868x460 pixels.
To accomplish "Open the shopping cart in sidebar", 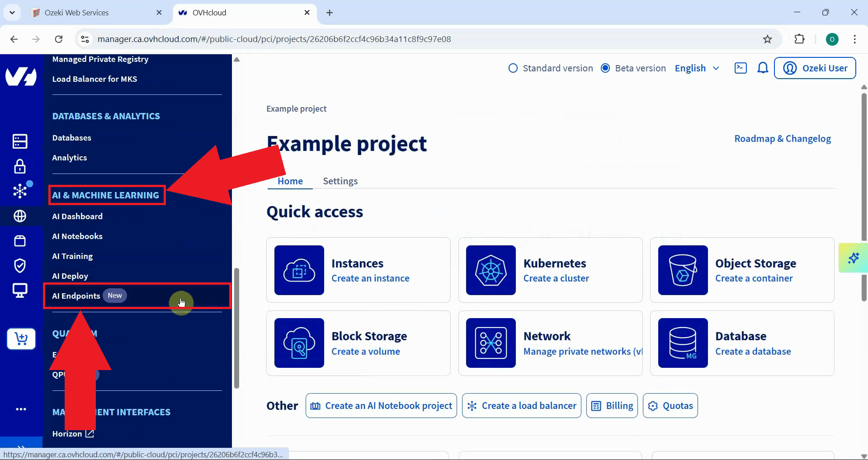I will (21, 338).
